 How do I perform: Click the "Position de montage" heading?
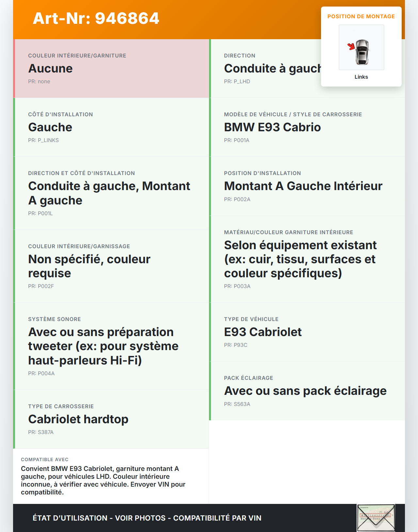(x=361, y=16)
